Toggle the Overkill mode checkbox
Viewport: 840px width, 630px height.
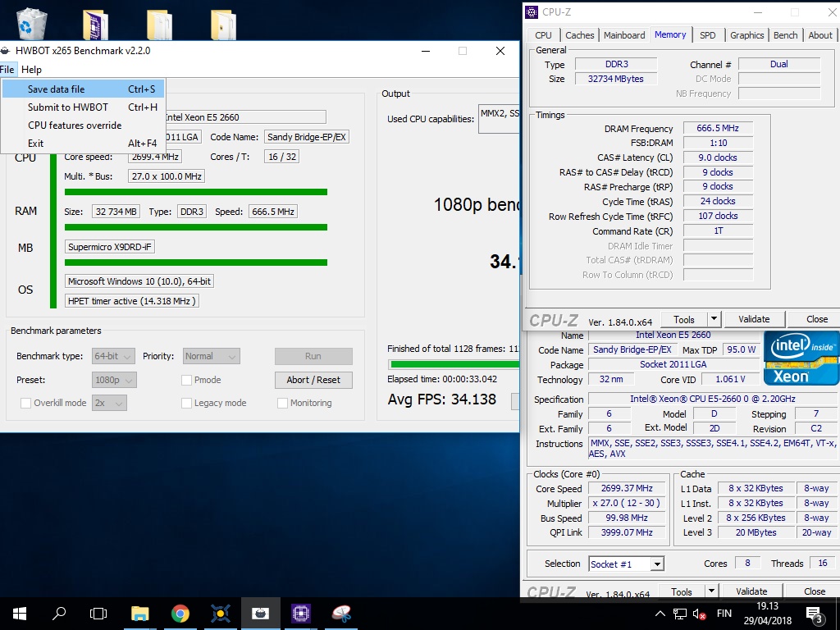coord(25,403)
